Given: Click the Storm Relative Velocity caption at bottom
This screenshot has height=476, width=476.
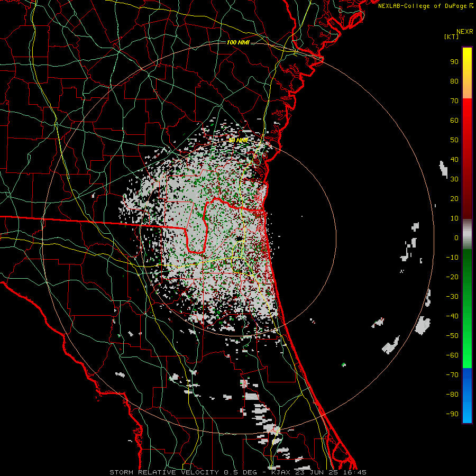Looking at the screenshot, I should (x=237, y=472).
